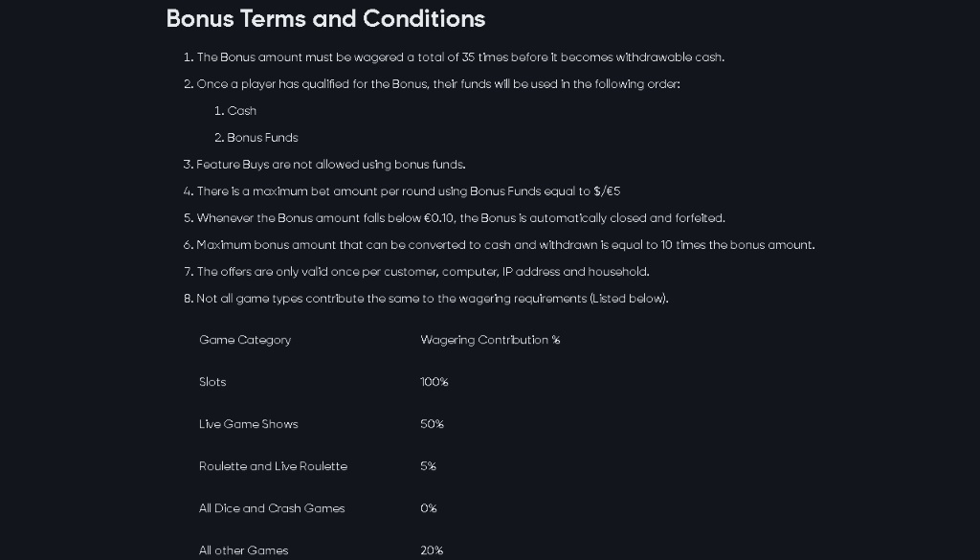
Task: Select the Slots row label
Action: tap(212, 382)
